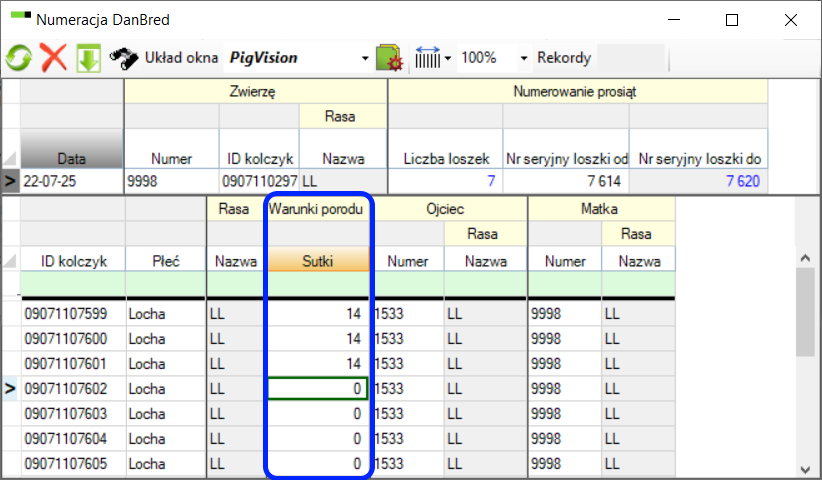This screenshot has height=480, width=822.
Task: Click the Matka Numer column header
Action: [x=565, y=259]
